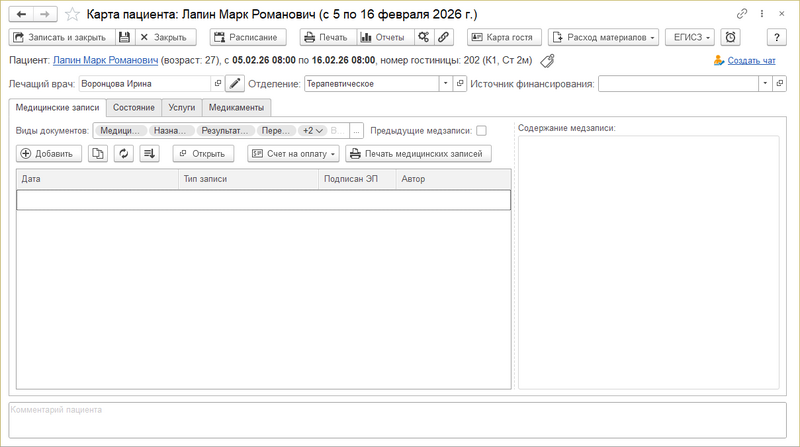Viewport: 800px width, 447px height.
Task: Open the Расписание schedule
Action: point(248,37)
